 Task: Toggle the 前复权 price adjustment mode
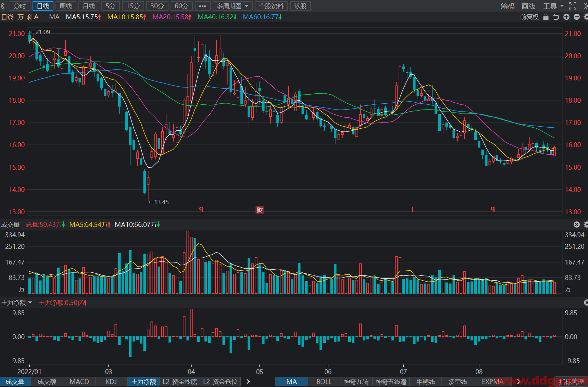coord(529,17)
